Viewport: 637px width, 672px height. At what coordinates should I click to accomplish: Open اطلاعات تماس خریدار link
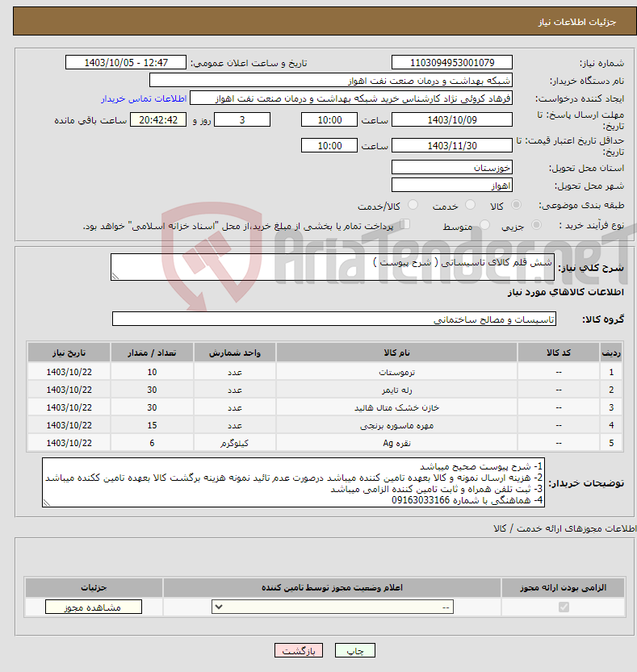(x=144, y=98)
